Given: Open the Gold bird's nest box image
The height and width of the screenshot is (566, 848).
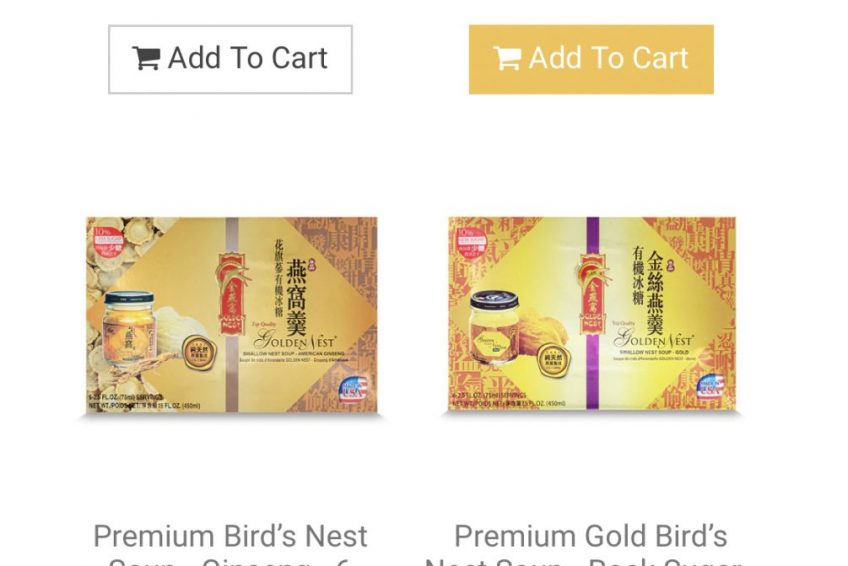Looking at the screenshot, I should (x=592, y=314).
